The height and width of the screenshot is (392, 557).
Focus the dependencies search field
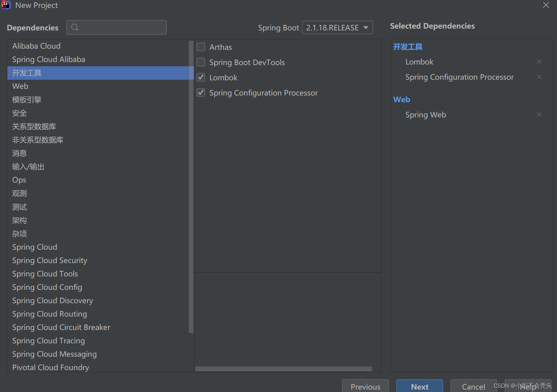point(117,27)
